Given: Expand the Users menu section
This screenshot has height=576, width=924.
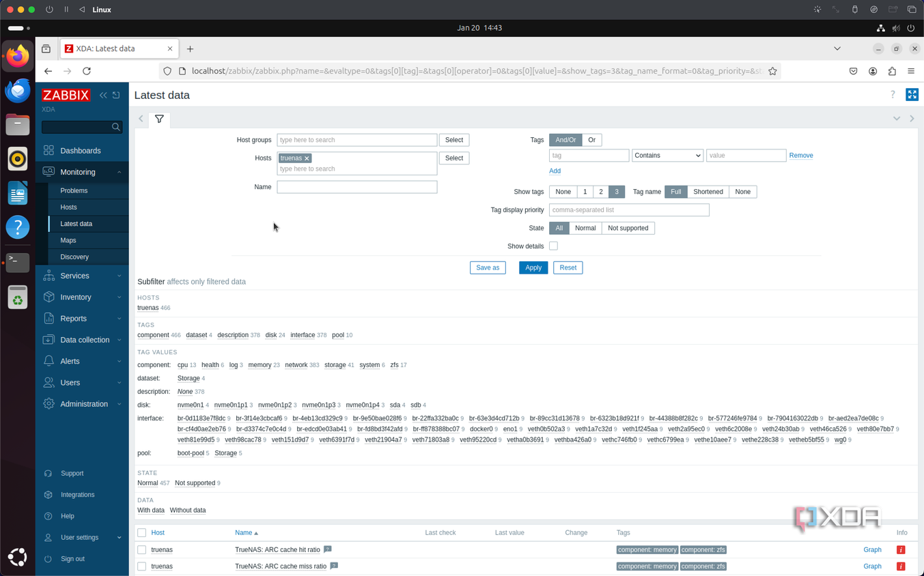Looking at the screenshot, I should pos(82,383).
